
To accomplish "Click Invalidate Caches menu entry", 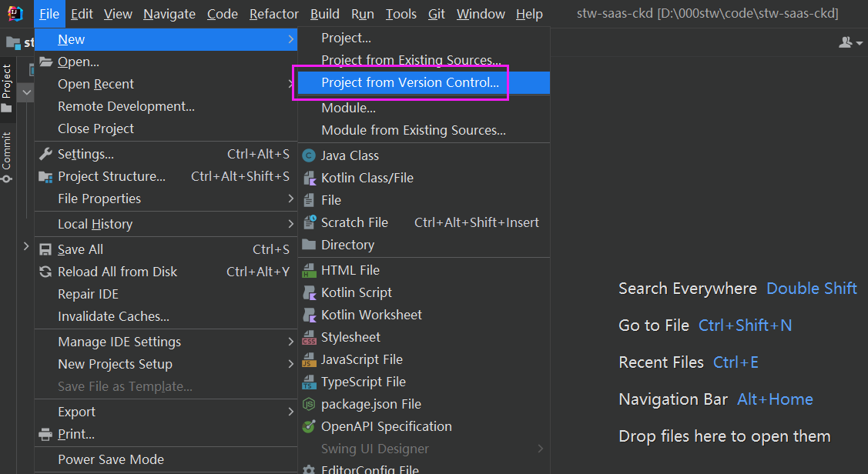I will pos(113,316).
